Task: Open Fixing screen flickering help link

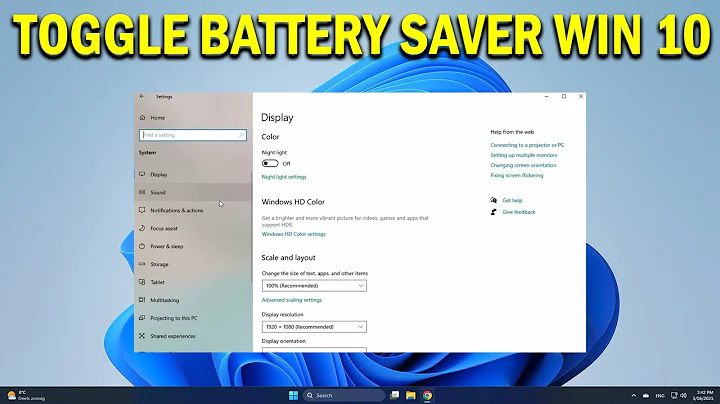Action: point(517,175)
